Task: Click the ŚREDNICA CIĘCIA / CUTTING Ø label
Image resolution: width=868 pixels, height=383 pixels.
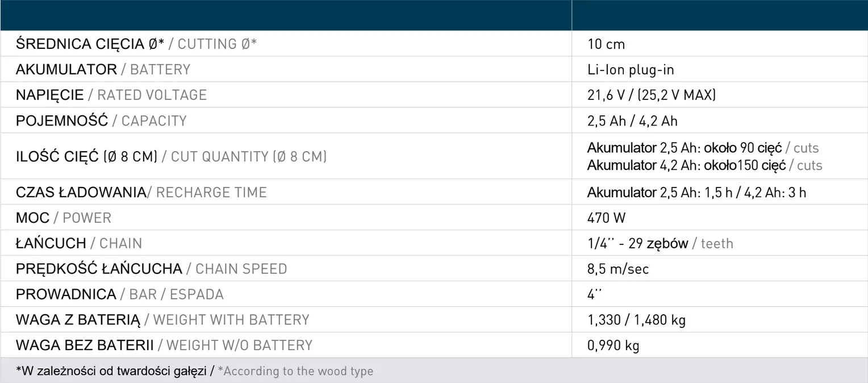Action: 136,44
